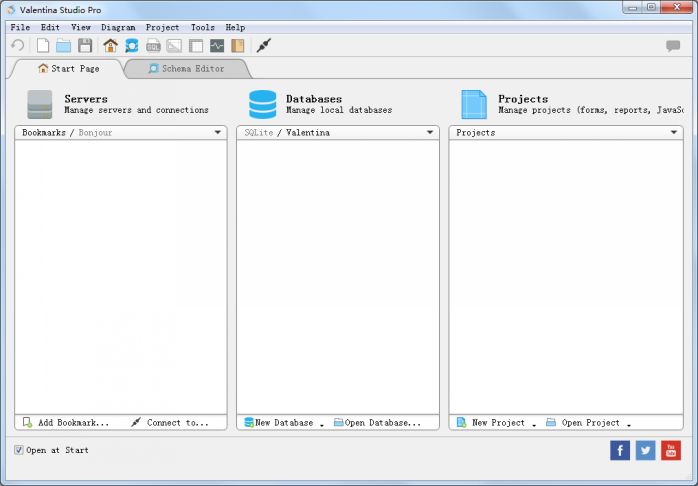Click Open Database... button
698x486 pixels.
point(377,422)
